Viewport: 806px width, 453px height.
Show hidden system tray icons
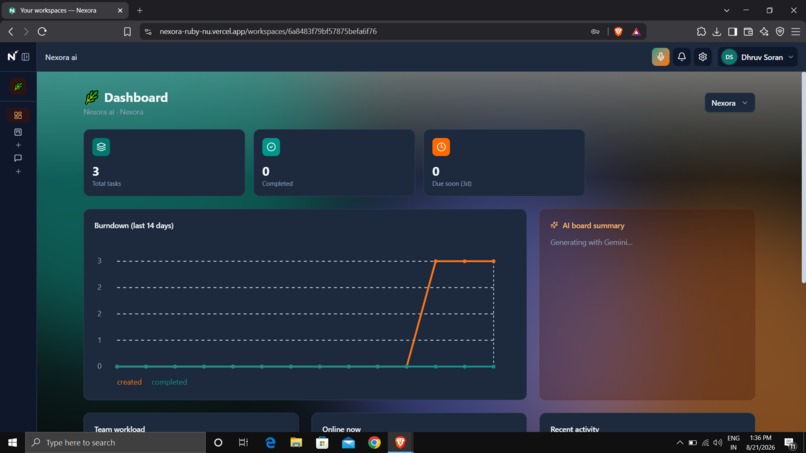point(680,442)
